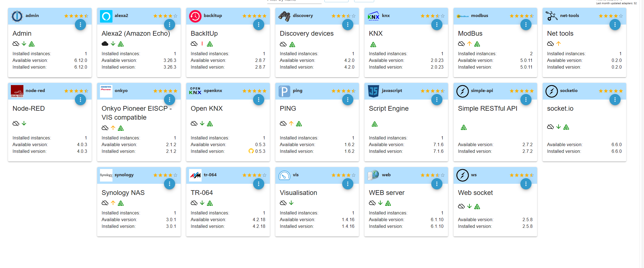This screenshot has height=268, width=644.
Task: Click the green down arrow on Visualisation card
Action: tap(291, 203)
